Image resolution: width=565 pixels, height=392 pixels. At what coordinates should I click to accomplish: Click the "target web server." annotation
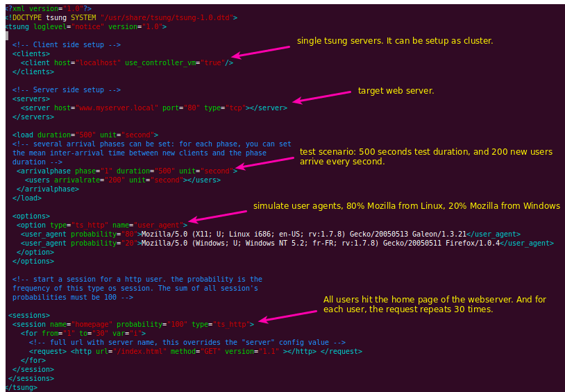pos(396,91)
